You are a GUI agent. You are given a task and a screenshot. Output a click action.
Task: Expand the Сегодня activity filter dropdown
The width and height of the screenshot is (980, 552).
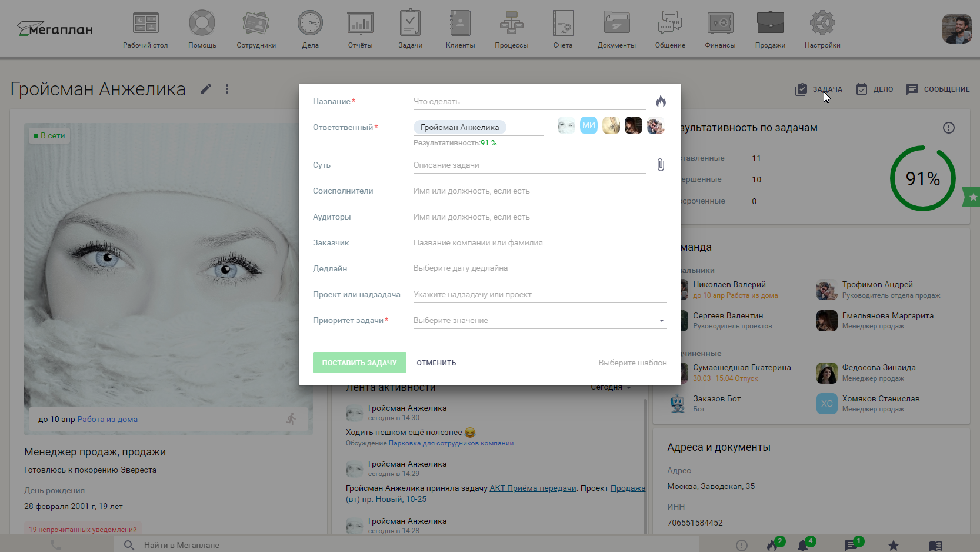pyautogui.click(x=611, y=387)
